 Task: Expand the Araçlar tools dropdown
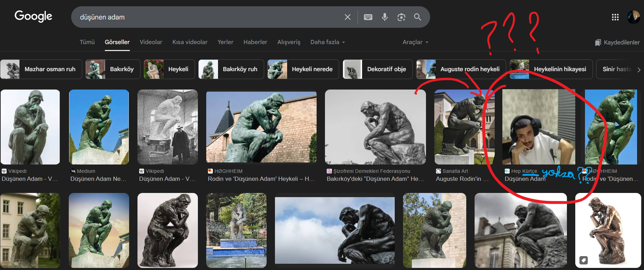pos(416,42)
